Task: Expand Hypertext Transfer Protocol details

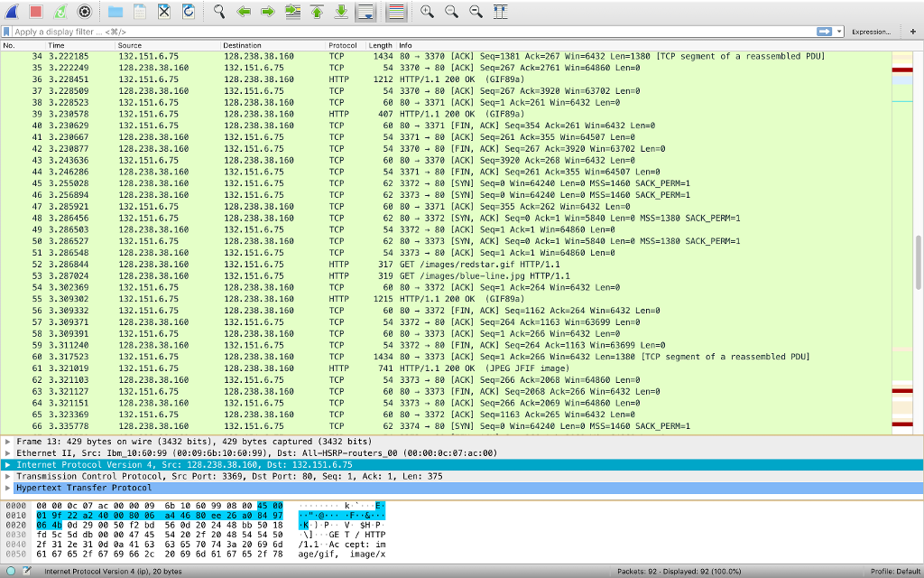Action: (7, 488)
